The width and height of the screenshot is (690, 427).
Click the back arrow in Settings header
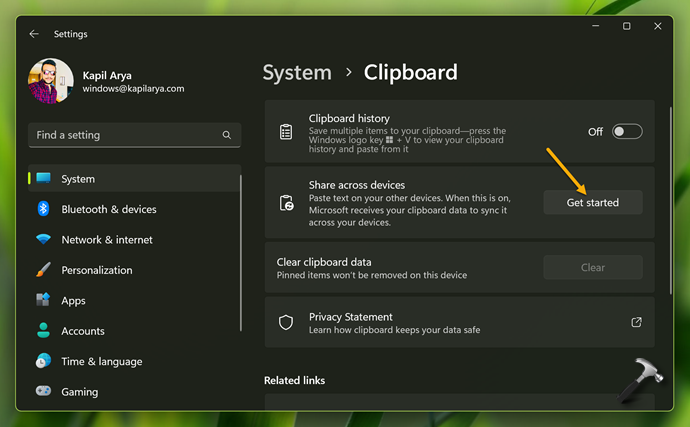click(x=34, y=34)
